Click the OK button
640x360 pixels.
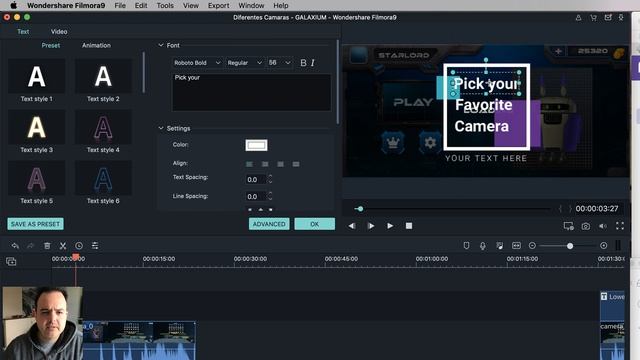click(314, 224)
